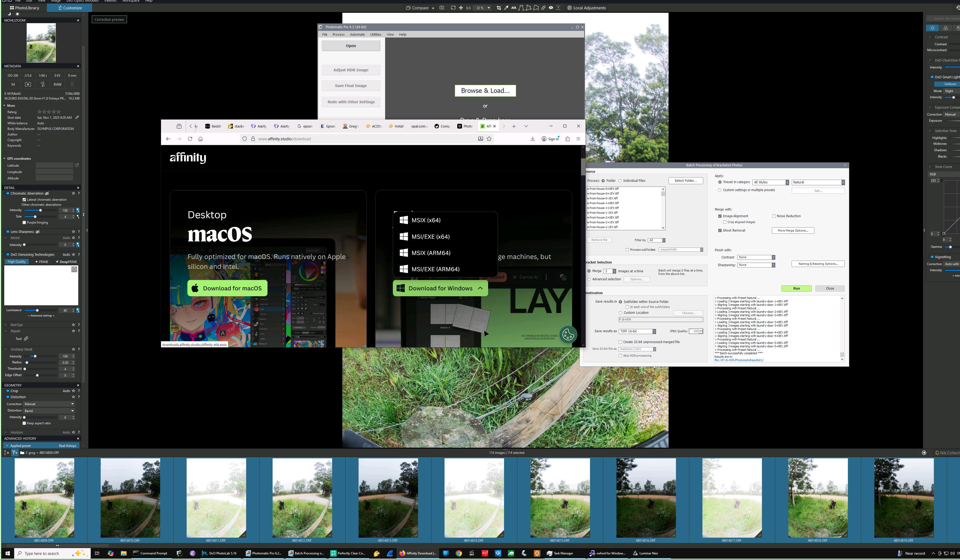The height and width of the screenshot is (560, 960).
Task: Open Photomatix Automate menu
Action: (x=357, y=34)
